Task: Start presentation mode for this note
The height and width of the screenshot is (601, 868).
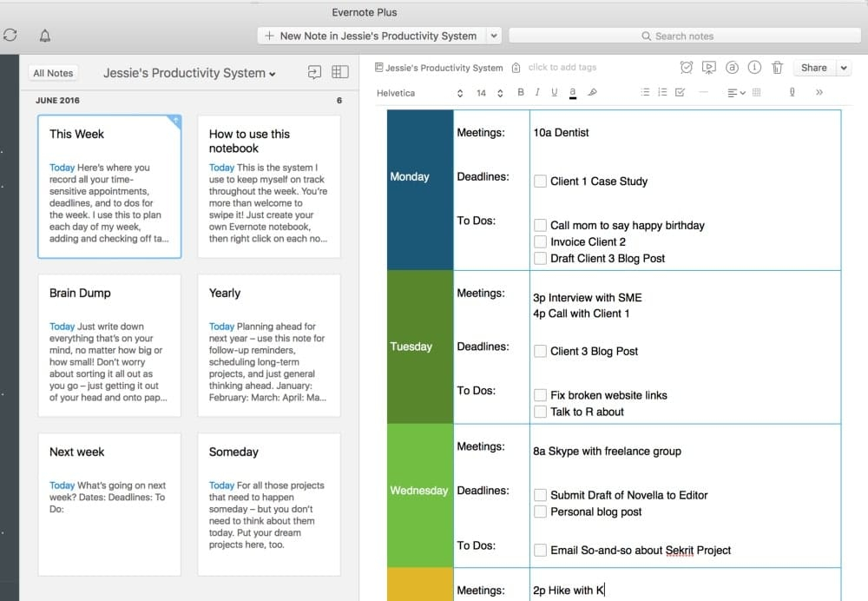Action: pyautogui.click(x=708, y=68)
